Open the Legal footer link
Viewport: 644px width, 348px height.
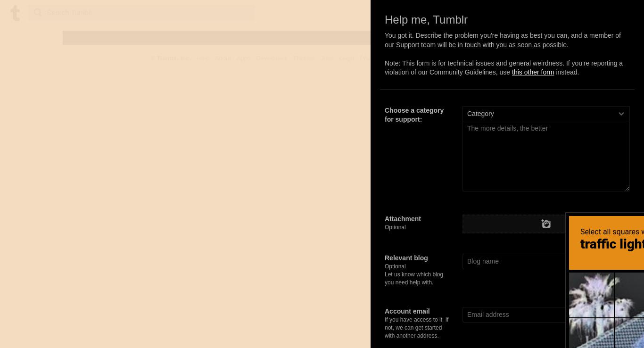point(347,58)
